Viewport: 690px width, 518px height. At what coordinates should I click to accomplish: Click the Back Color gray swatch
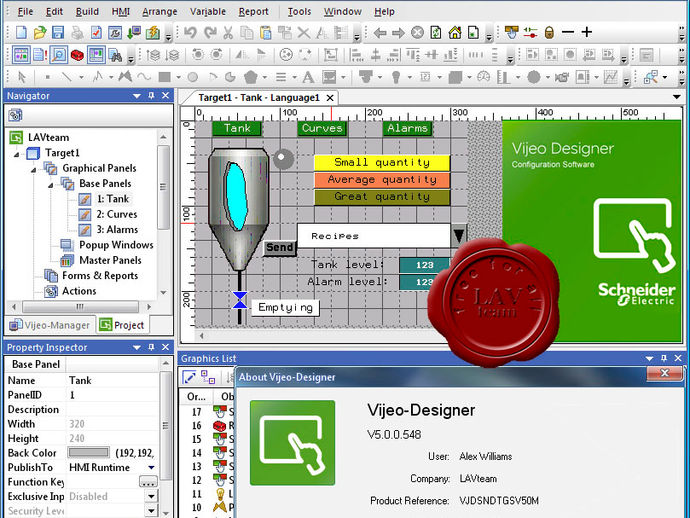pyautogui.click(x=88, y=453)
